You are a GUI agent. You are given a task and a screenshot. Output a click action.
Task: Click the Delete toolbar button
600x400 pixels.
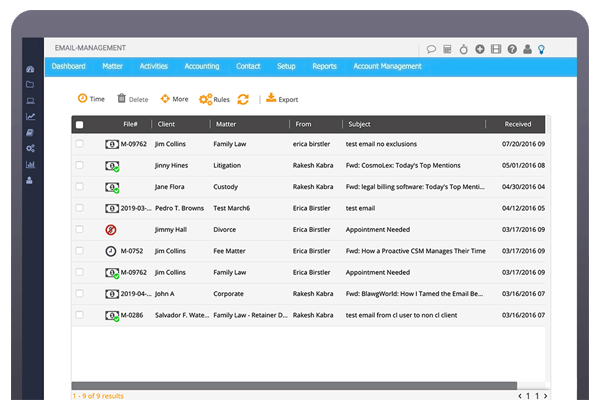[x=132, y=99]
